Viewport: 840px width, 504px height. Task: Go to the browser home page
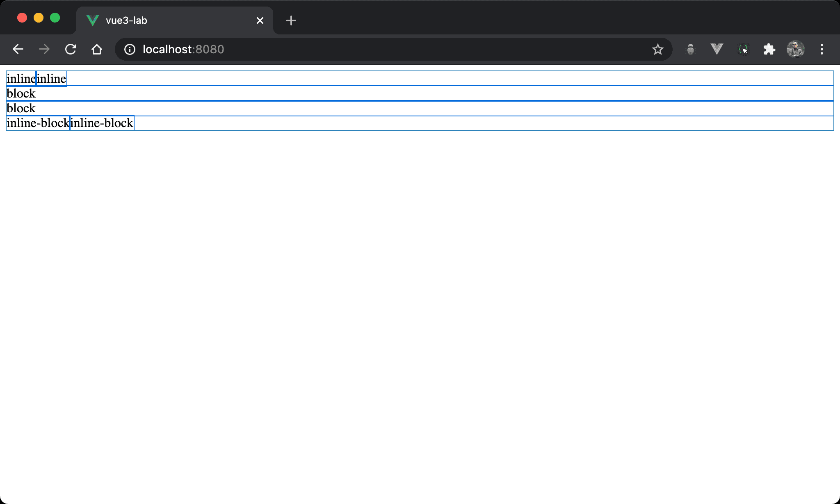point(97,50)
